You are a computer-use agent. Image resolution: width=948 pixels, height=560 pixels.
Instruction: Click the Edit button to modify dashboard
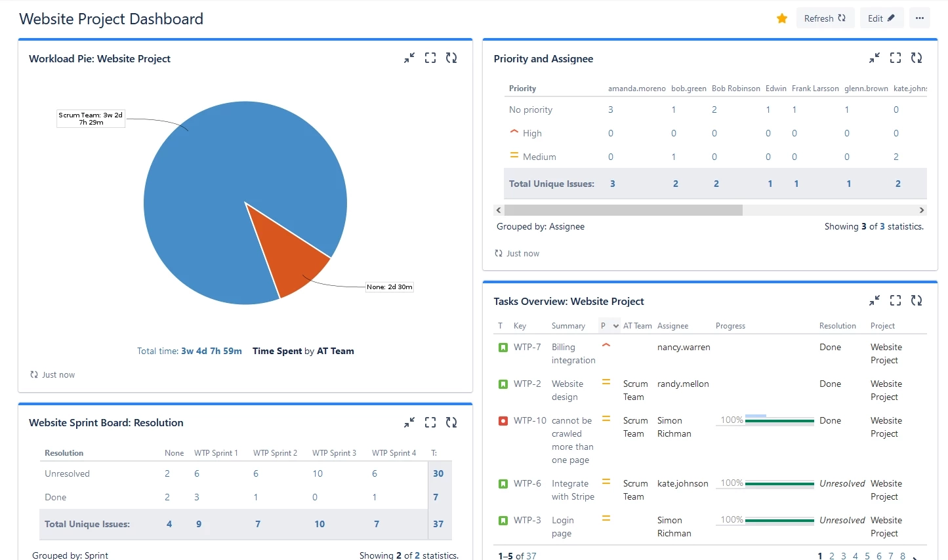881,18
